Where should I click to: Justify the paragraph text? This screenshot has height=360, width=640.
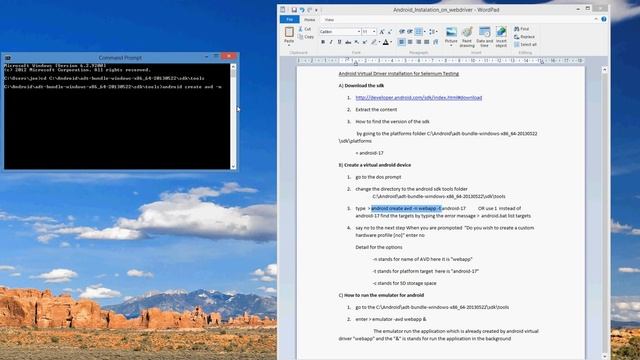(427, 42)
